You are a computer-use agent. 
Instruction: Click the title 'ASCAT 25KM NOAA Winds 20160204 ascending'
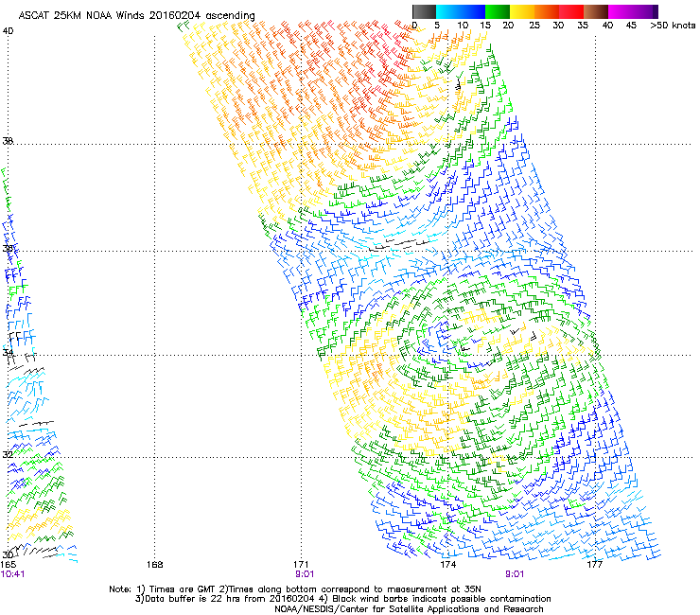click(136, 16)
